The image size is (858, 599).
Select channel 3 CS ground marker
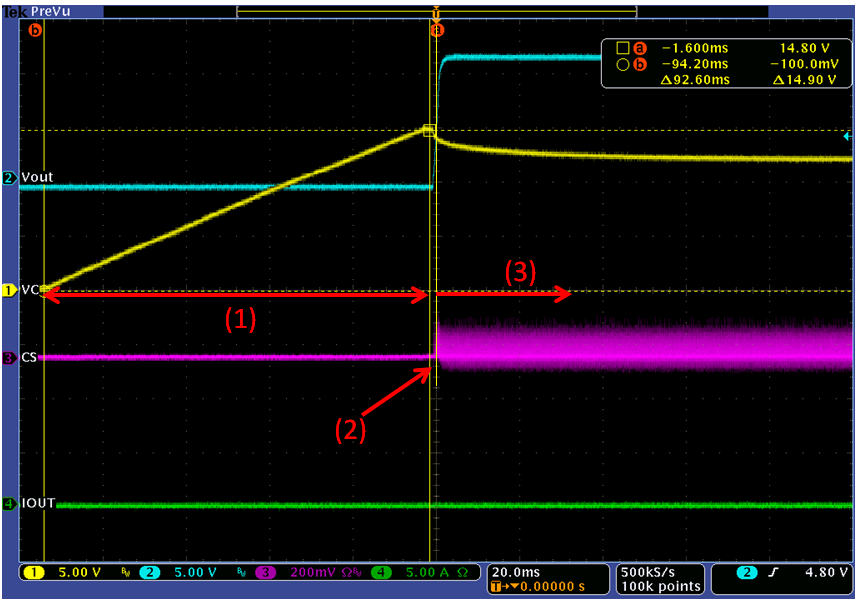(x=10, y=357)
